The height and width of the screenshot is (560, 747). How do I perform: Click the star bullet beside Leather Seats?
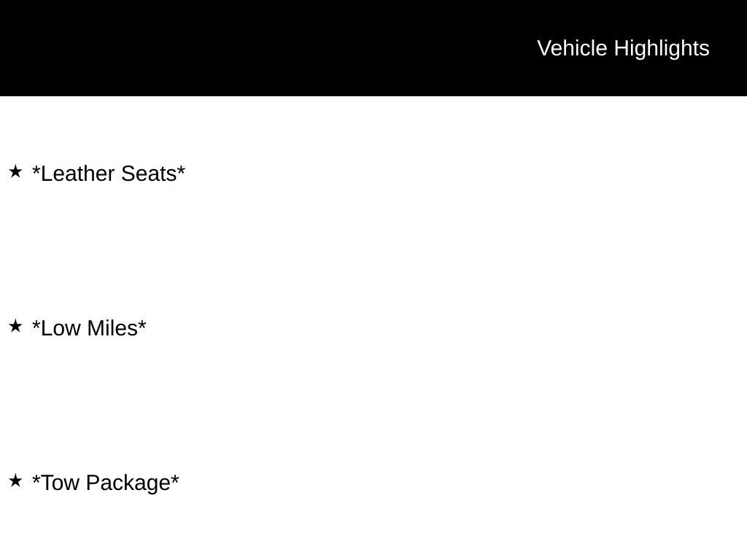coord(16,171)
